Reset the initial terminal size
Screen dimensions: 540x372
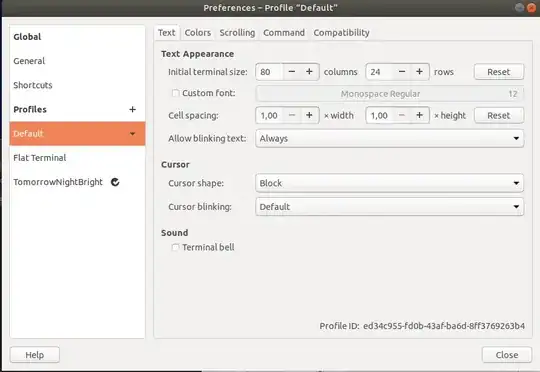(x=499, y=72)
